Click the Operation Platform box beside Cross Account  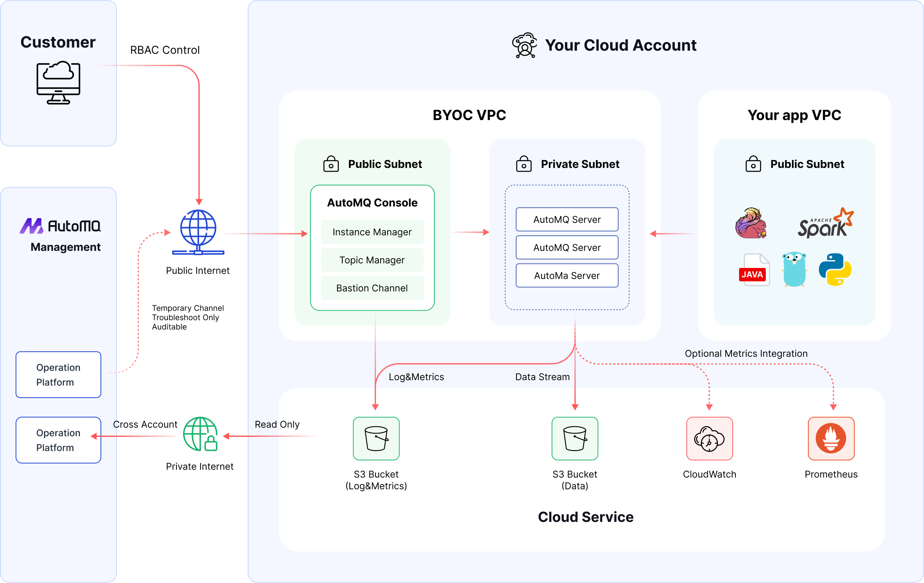[x=58, y=440]
